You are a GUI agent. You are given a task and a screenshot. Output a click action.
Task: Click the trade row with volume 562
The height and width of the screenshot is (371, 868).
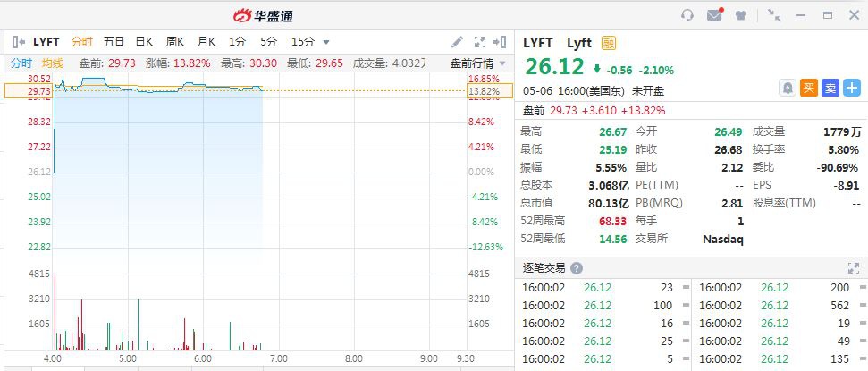(779, 305)
